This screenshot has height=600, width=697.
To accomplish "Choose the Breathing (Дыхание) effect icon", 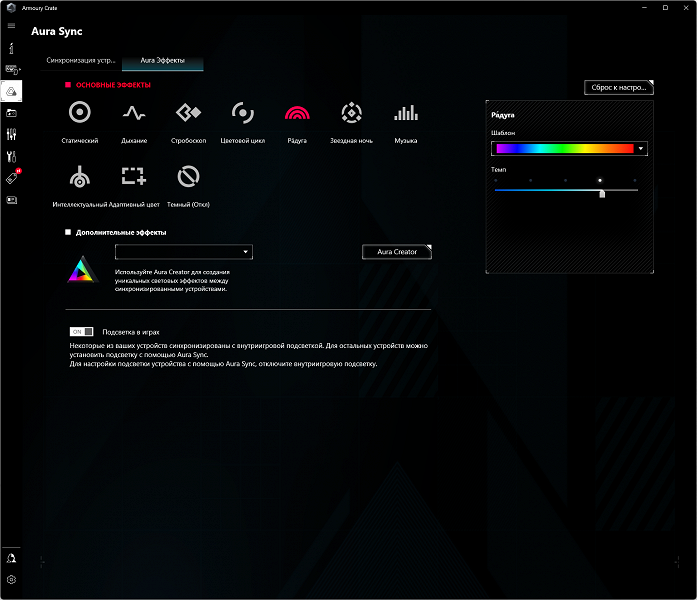I will click(x=134, y=113).
